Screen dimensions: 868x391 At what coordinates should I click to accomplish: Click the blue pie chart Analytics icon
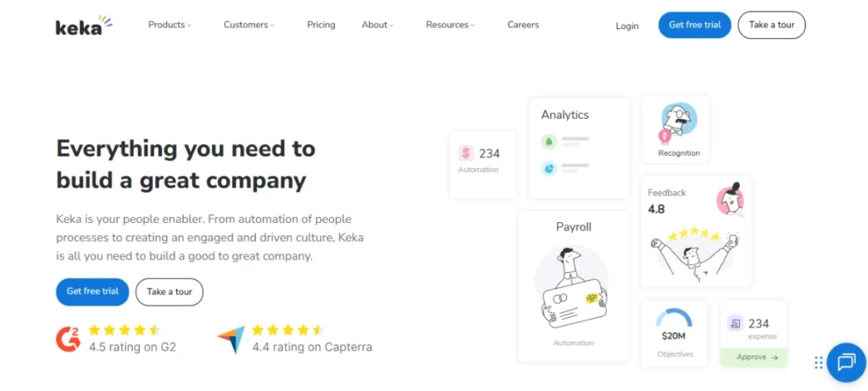(x=548, y=168)
